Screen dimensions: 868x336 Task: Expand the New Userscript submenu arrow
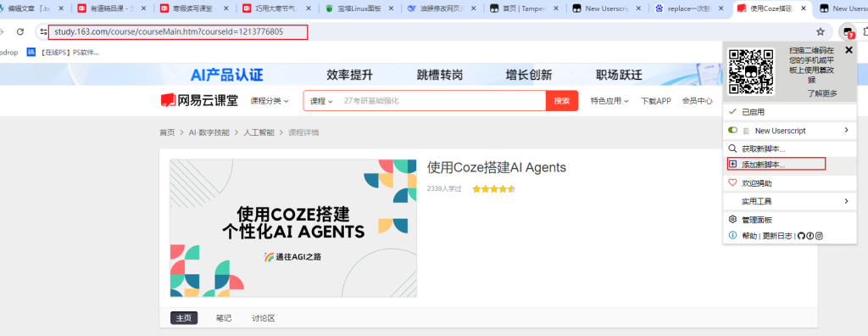(847, 131)
